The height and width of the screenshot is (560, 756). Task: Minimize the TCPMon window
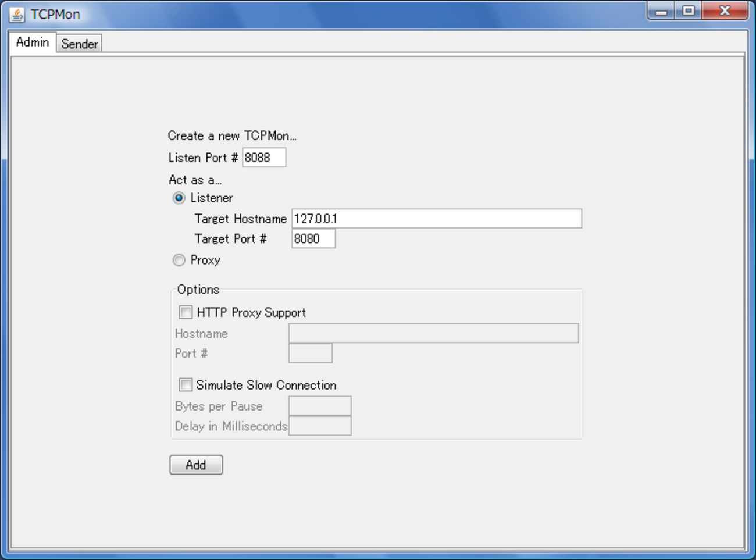coord(661,11)
